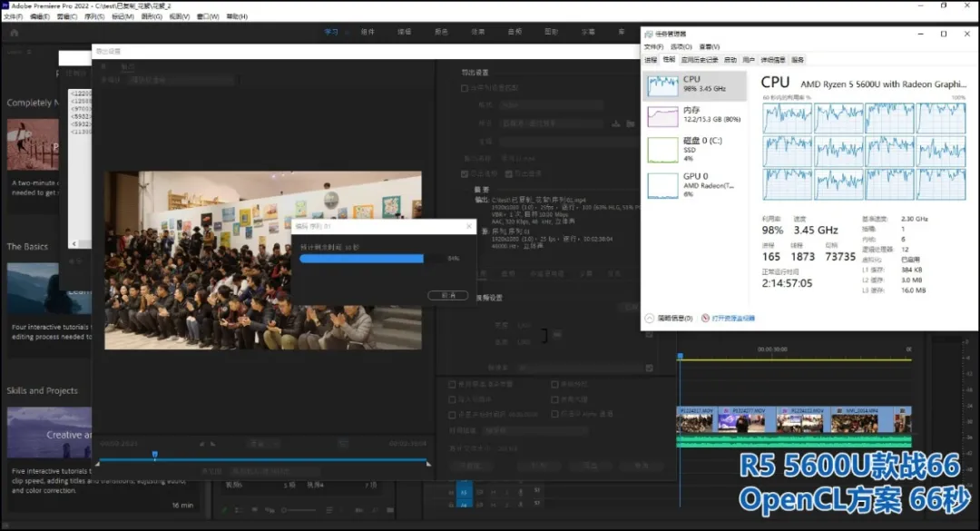980x531 pixels.
Task: Click the timeline playhead at sequence start
Action: pos(680,357)
